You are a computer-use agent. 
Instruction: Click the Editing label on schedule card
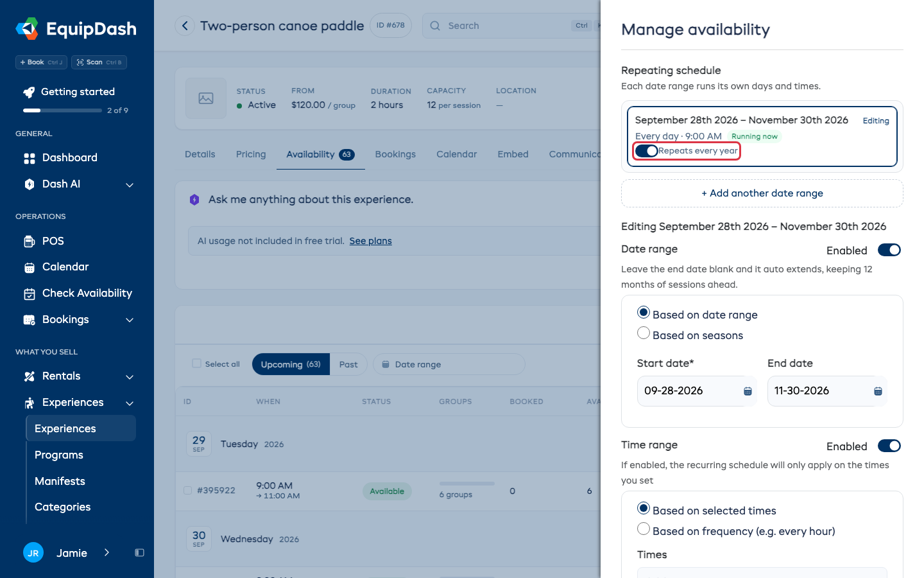pyautogui.click(x=876, y=121)
